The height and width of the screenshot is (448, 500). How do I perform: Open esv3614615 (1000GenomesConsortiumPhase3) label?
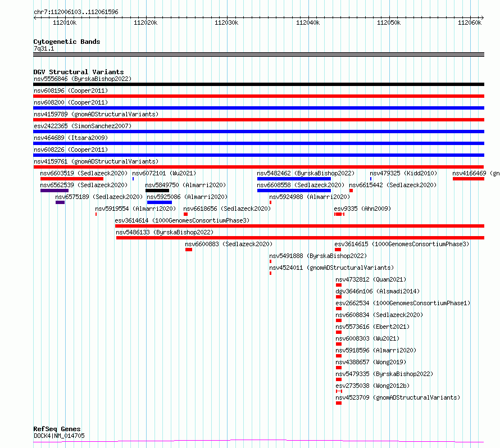[x=402, y=244]
